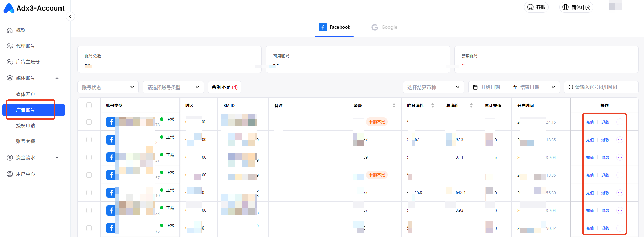Sort by 昨日消耗 column sort arrows
This screenshot has height=237, width=644.
[x=432, y=106]
